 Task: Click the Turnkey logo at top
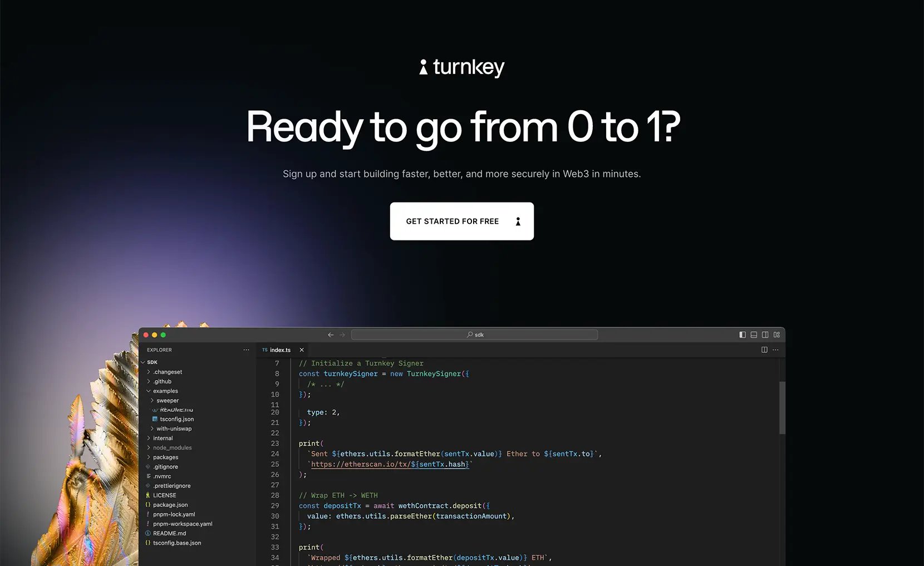pos(461,67)
